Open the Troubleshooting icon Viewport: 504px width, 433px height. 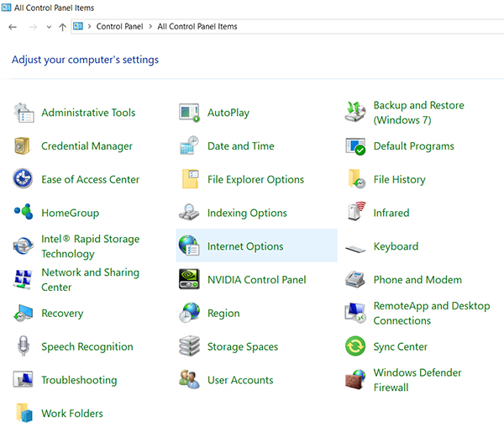pos(23,379)
